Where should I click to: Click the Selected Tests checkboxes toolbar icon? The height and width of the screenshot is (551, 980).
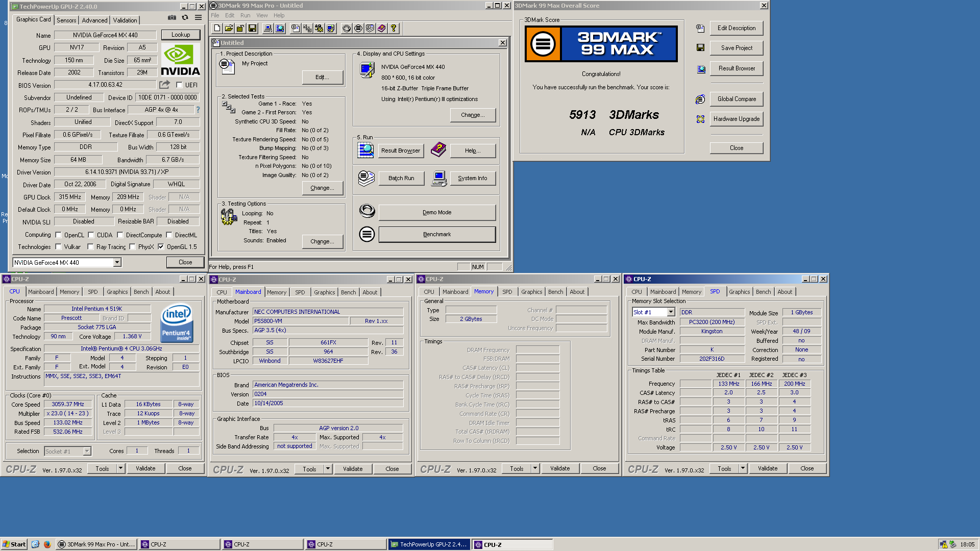point(307,29)
